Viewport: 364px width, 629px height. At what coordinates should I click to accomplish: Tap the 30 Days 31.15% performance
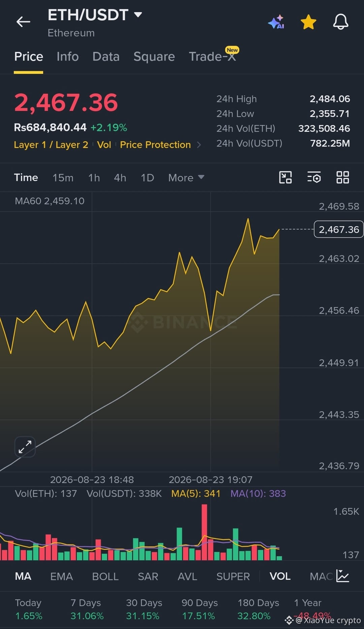pos(144,609)
